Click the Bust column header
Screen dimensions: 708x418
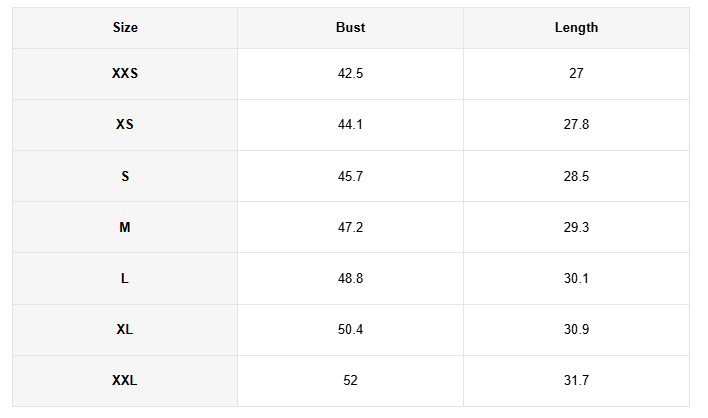350,28
